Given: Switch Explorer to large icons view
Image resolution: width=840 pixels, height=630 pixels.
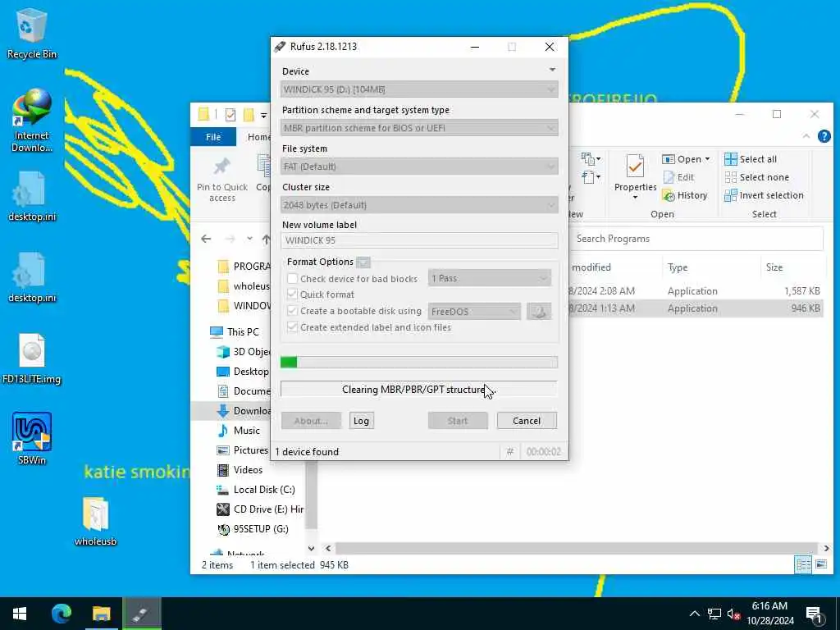Looking at the screenshot, I should pos(820,564).
